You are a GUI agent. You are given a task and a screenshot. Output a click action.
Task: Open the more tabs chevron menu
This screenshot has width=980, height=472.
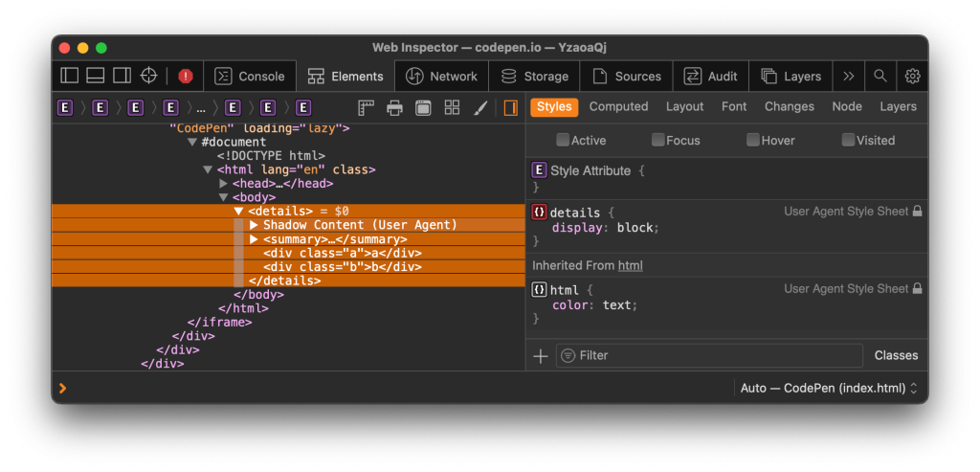point(848,77)
